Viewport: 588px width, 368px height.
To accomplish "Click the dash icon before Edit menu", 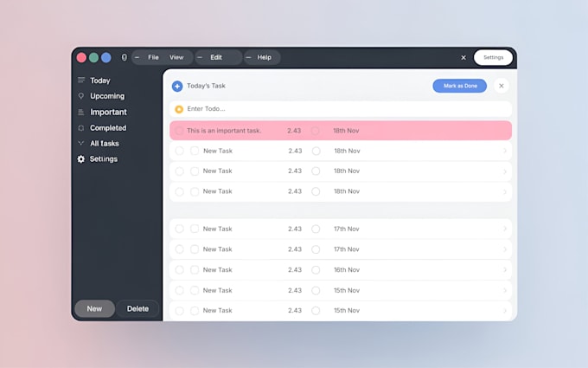I will [x=200, y=57].
